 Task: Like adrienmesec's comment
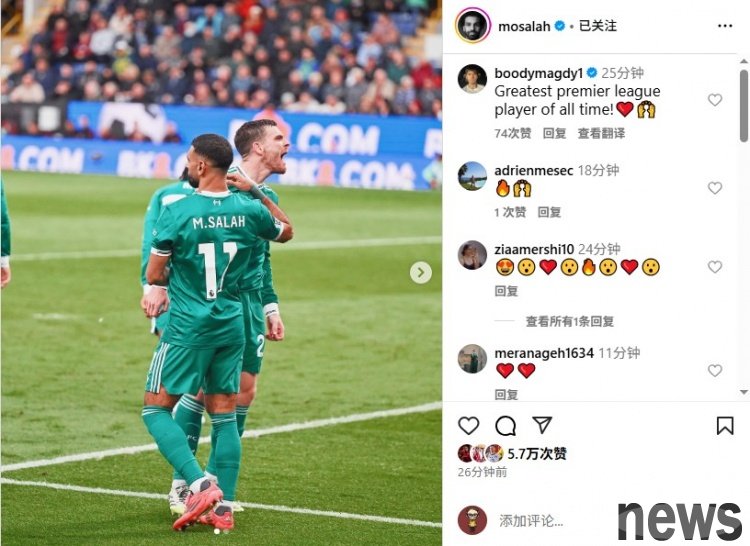pyautogui.click(x=715, y=188)
